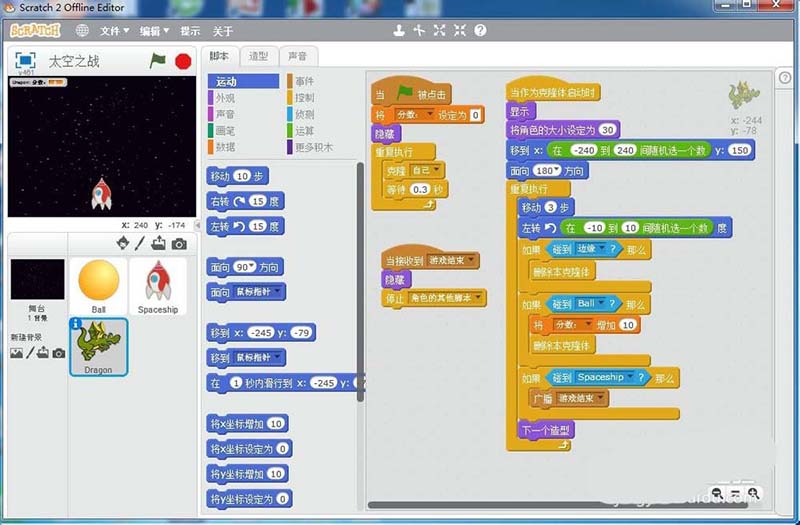Click the 将x坐标设定为 0 palette block
800x525 pixels.
[249, 448]
